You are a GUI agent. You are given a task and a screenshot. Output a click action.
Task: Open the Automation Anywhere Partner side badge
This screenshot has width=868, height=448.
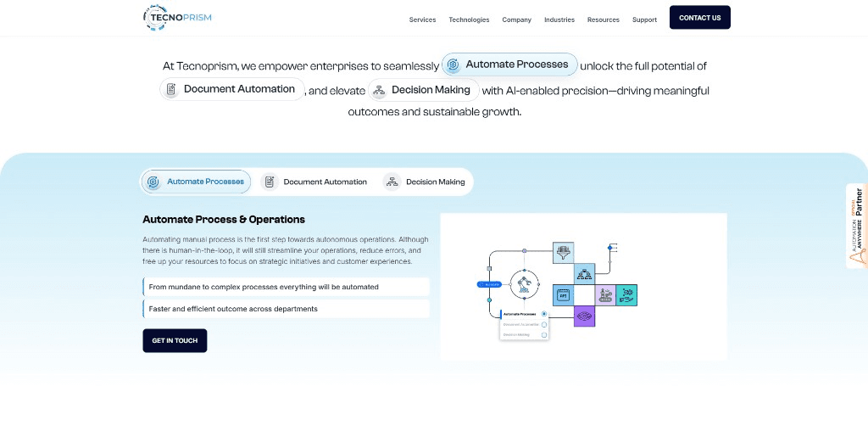(857, 226)
